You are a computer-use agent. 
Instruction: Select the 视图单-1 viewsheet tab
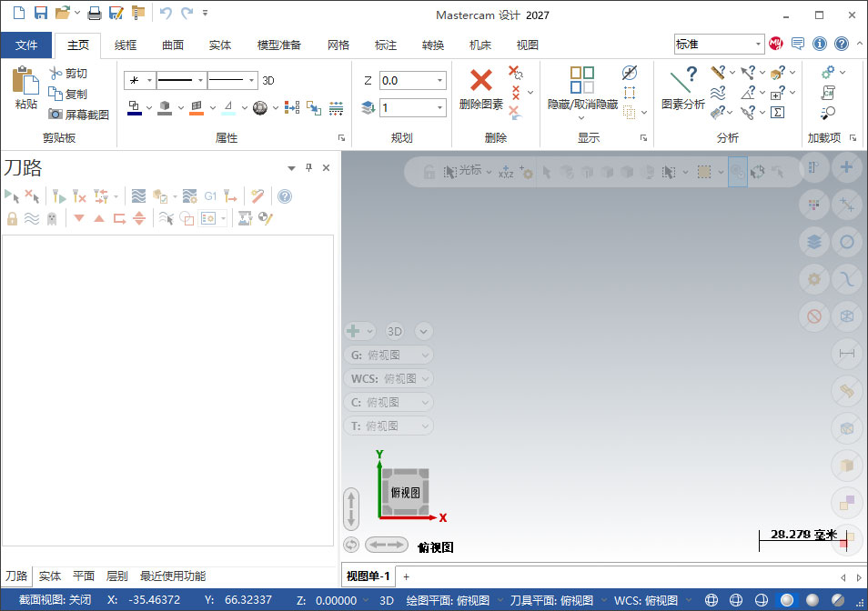pos(368,576)
